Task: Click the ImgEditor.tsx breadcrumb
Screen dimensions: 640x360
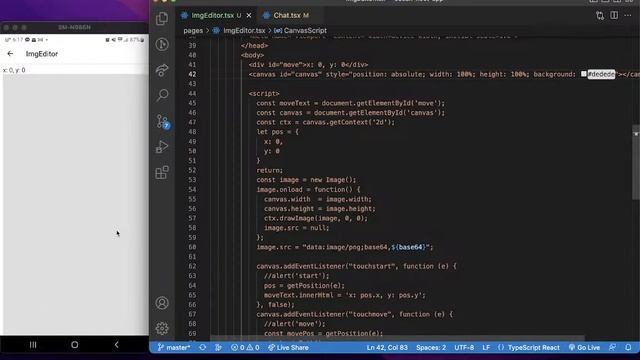Action: [244, 31]
